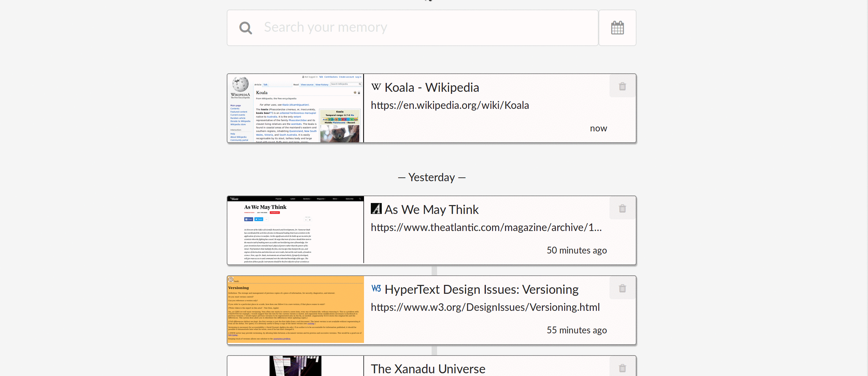
Task: Open the Koala - Wikipedia title
Action: click(432, 87)
